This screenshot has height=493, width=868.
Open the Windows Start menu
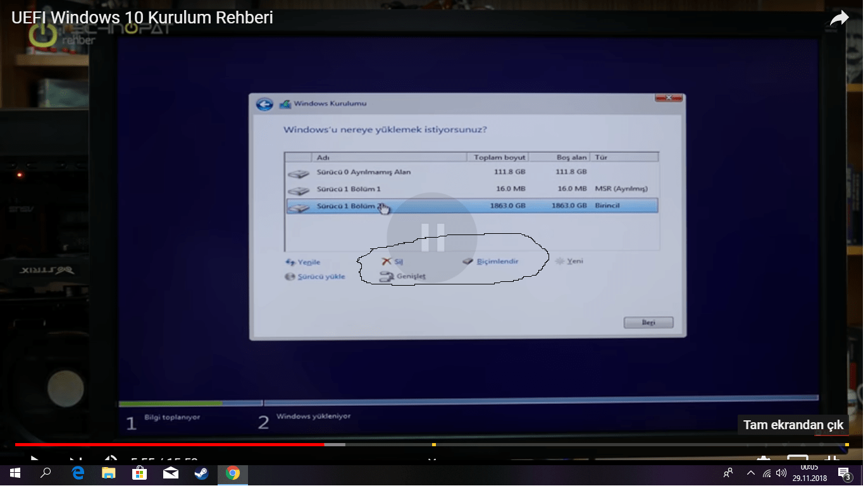(15, 473)
